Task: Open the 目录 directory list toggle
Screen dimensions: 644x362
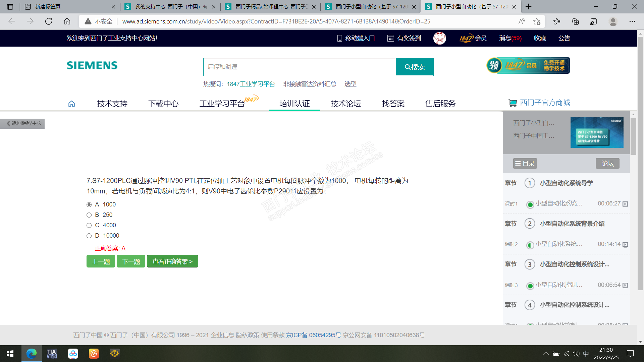Action: 525,164
